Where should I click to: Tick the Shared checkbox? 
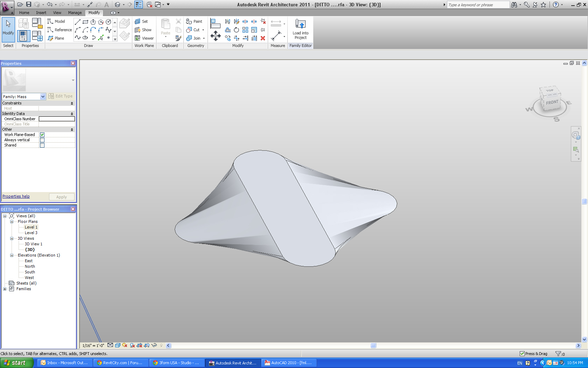42,145
